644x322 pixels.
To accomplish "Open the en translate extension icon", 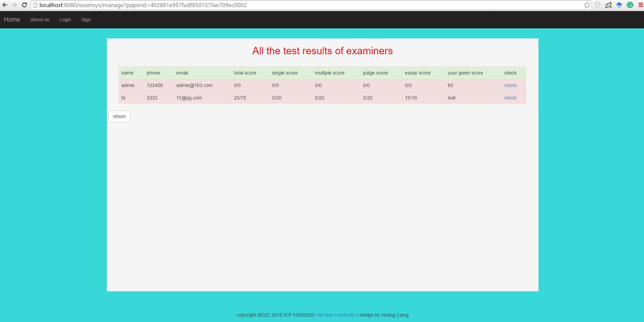I will coord(608,5).
